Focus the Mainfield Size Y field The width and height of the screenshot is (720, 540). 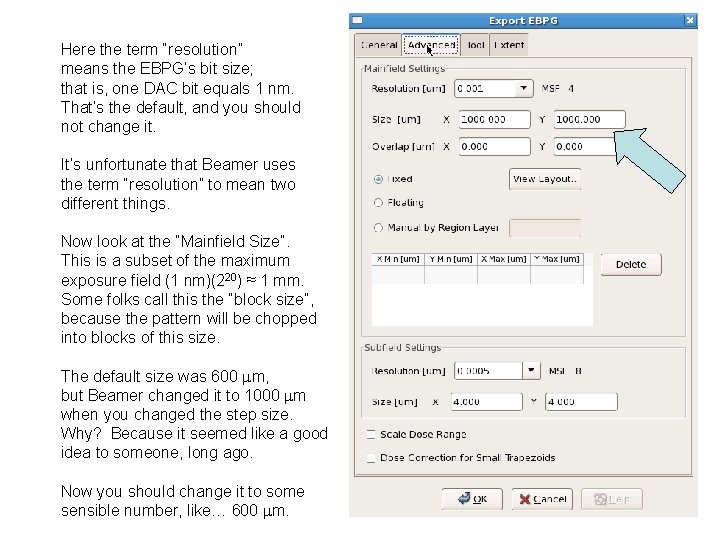coord(589,119)
